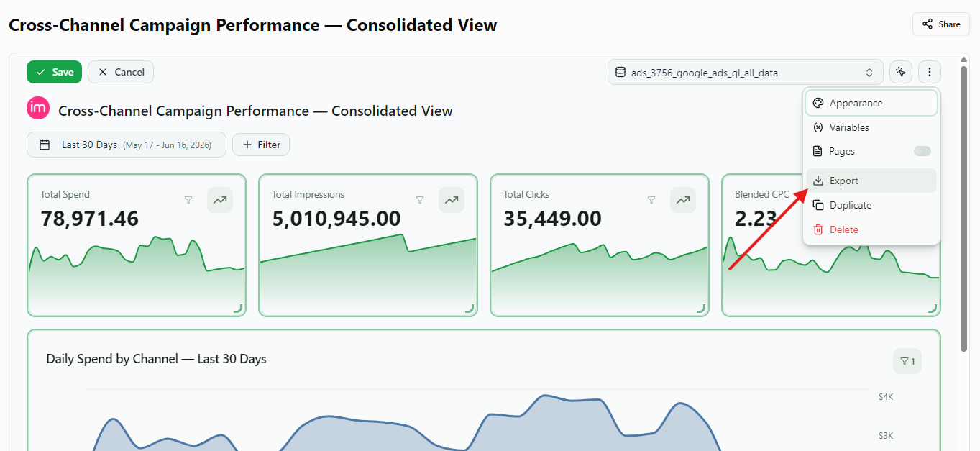980x451 pixels.
Task: Click the Total Spend sparkline chart
Action: tap(137, 275)
